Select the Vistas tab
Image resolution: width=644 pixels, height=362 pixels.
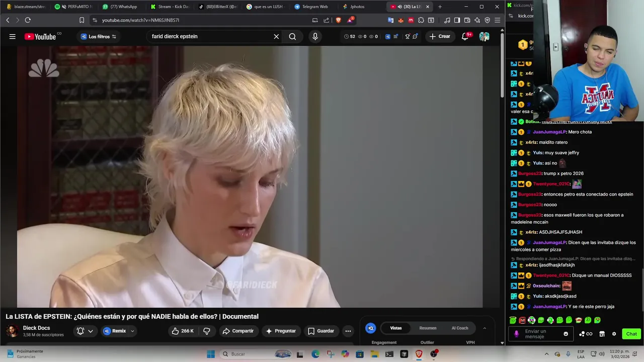(x=396, y=328)
